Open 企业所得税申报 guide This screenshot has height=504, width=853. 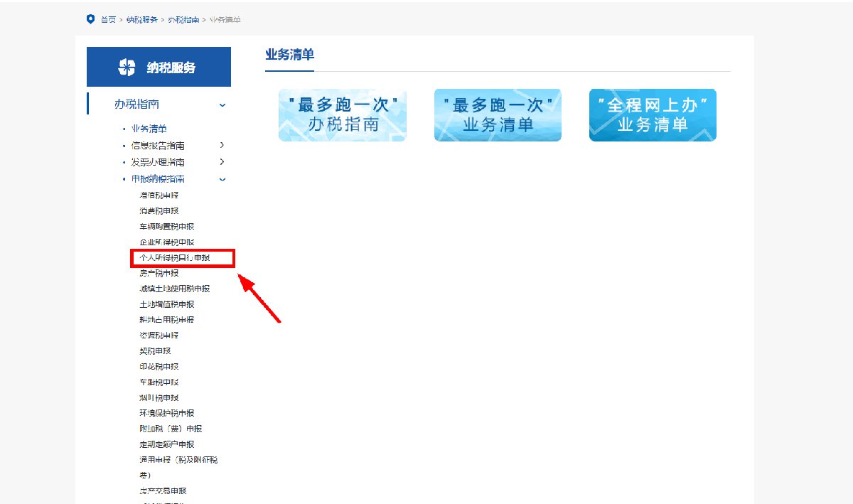point(166,242)
